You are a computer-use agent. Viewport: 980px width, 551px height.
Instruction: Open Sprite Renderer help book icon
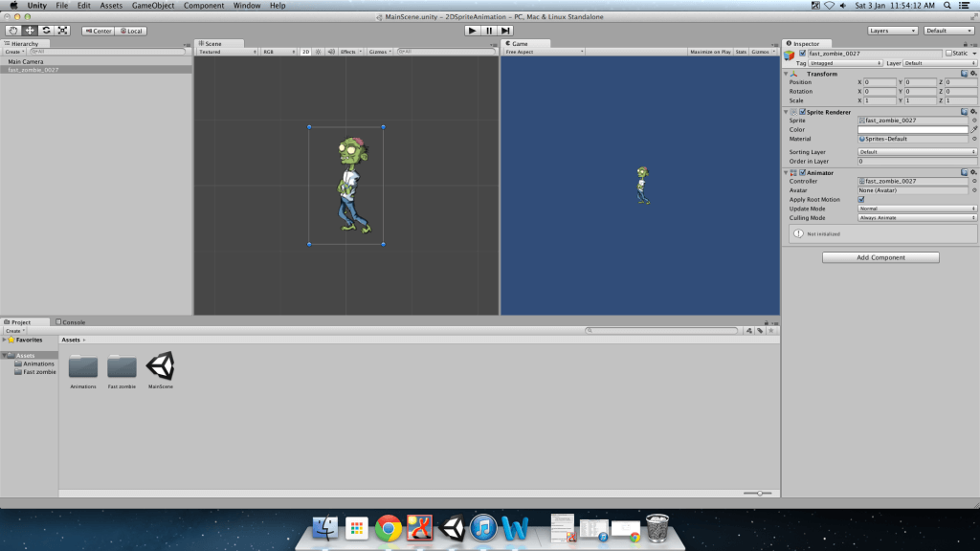tap(965, 112)
